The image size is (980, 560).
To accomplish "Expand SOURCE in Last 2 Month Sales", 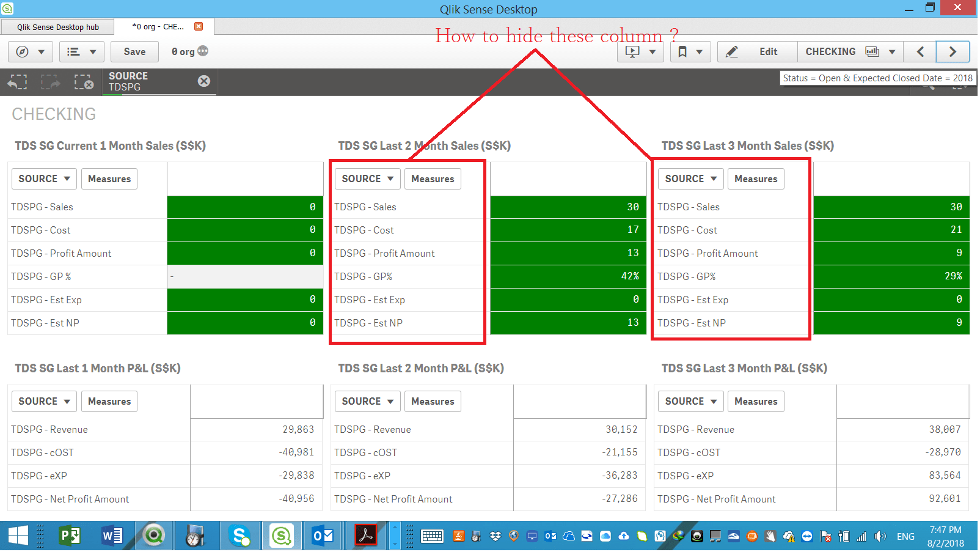I will [x=368, y=179].
